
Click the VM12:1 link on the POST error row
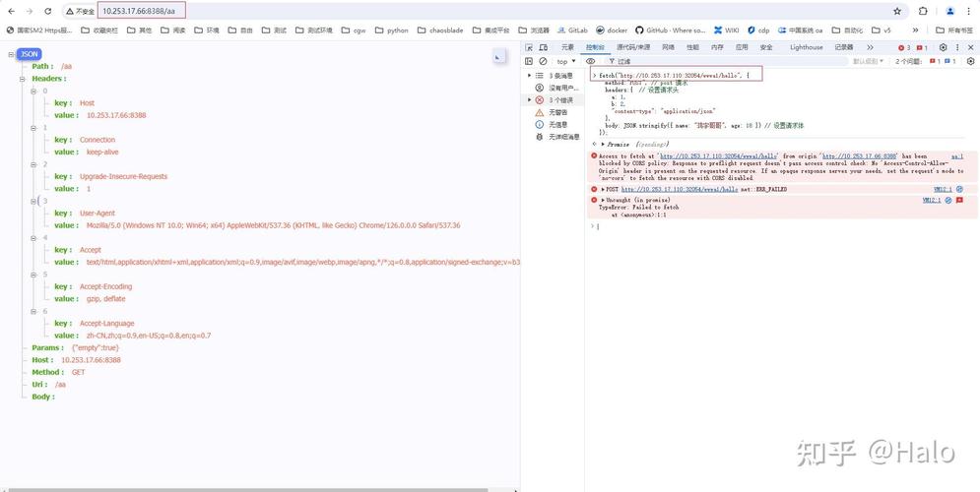[943, 189]
